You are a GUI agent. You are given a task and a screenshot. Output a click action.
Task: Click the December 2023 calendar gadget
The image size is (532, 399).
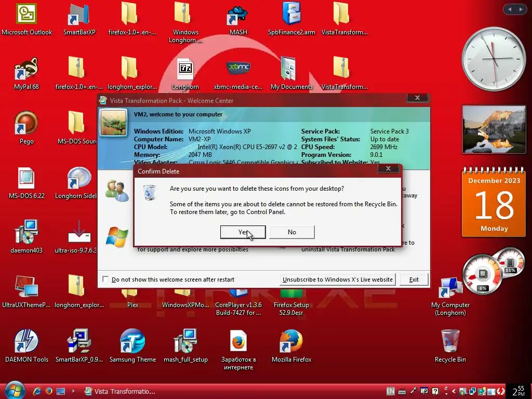[494, 203]
